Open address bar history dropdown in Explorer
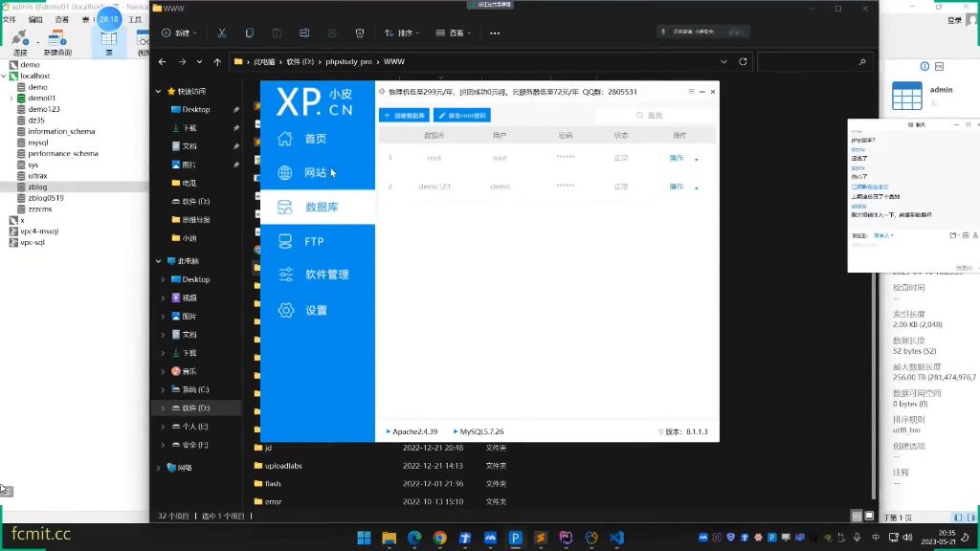This screenshot has width=980, height=551. point(724,62)
